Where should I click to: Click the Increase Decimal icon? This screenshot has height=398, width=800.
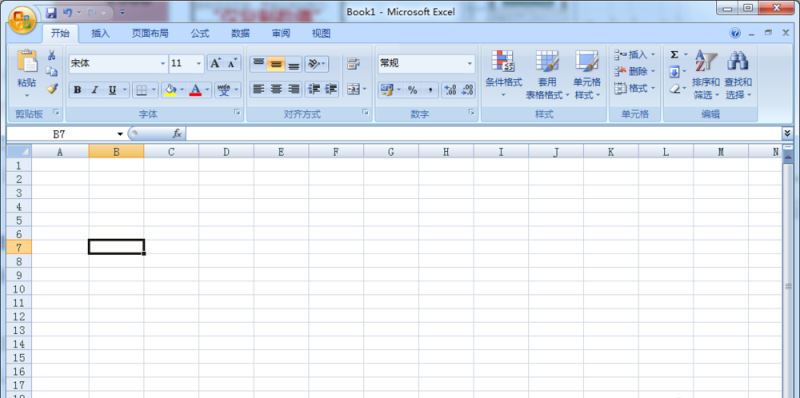[450, 90]
